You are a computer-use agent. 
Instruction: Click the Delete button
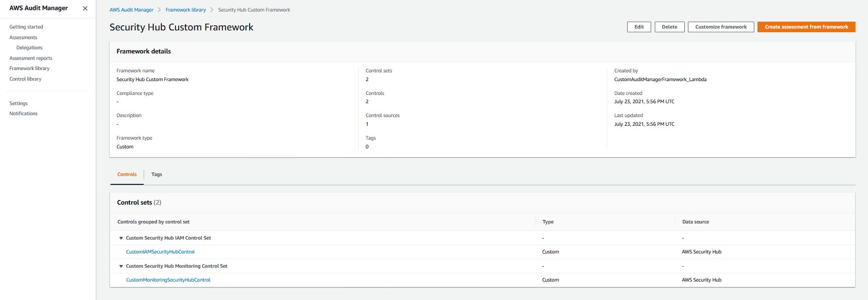point(670,27)
